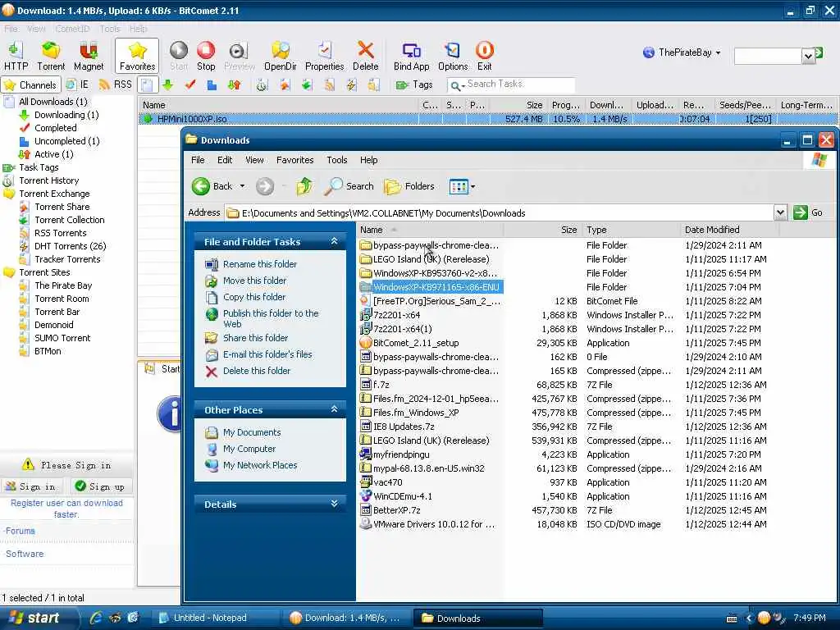The height and width of the screenshot is (630, 840).
Task: Open a Torrent file via toolbar icon
Action: (x=51, y=56)
